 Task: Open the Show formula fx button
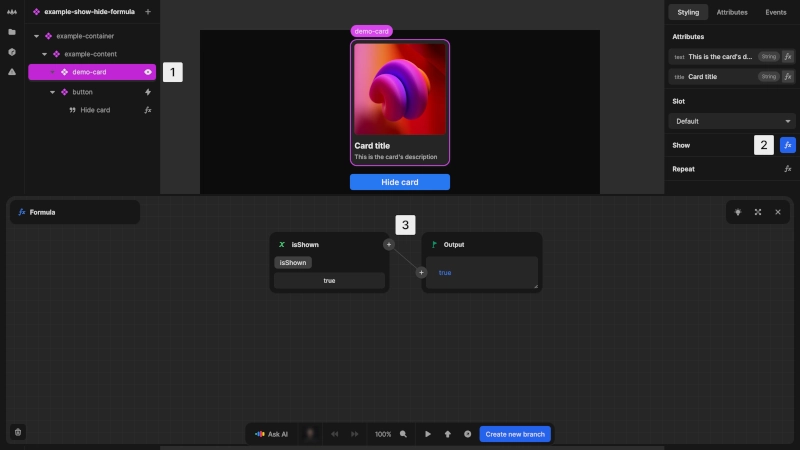tap(788, 145)
